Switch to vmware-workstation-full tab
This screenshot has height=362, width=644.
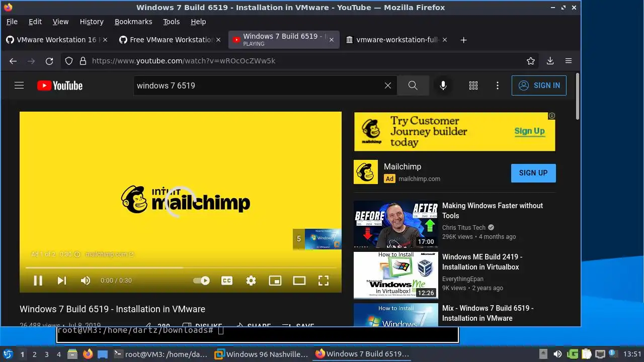point(397,40)
